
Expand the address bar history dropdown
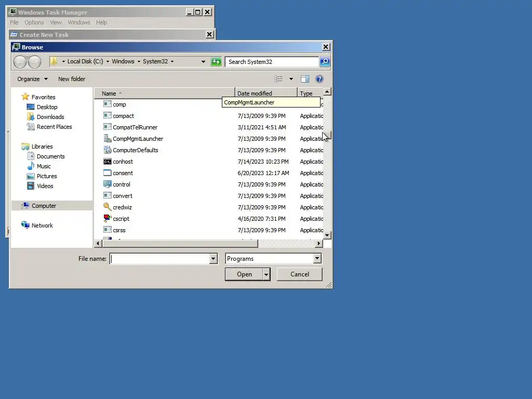pyautogui.click(x=203, y=62)
